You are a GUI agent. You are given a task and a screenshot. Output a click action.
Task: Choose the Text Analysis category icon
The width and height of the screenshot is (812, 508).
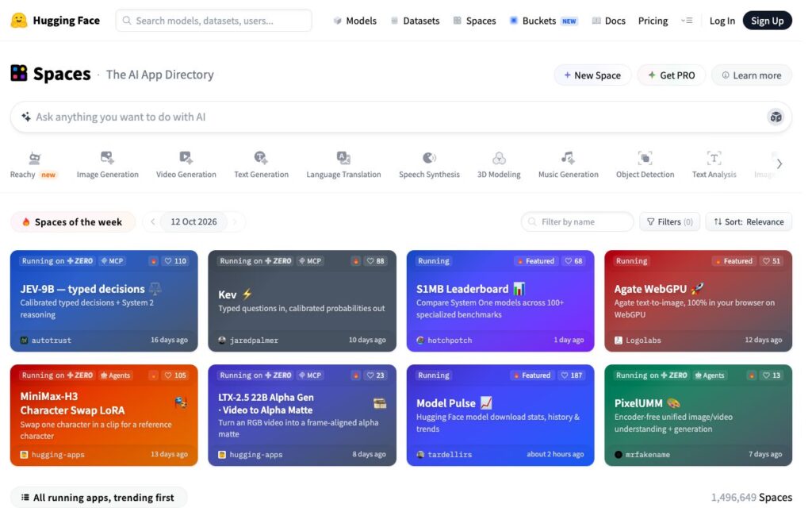point(714,158)
